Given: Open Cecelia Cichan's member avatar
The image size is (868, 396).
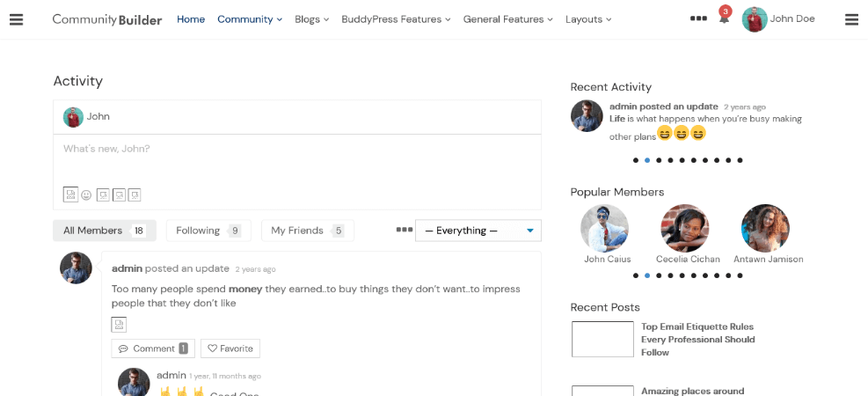Looking at the screenshot, I should [685, 228].
